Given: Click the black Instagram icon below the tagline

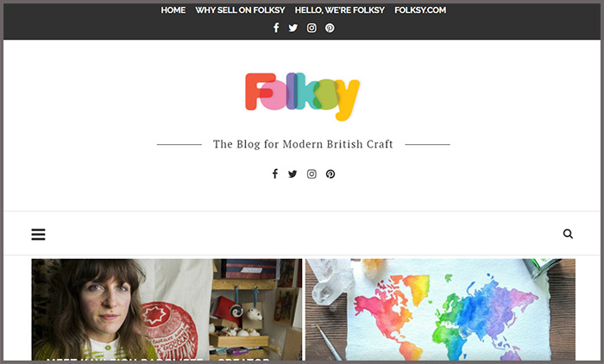Looking at the screenshot, I should click(311, 174).
